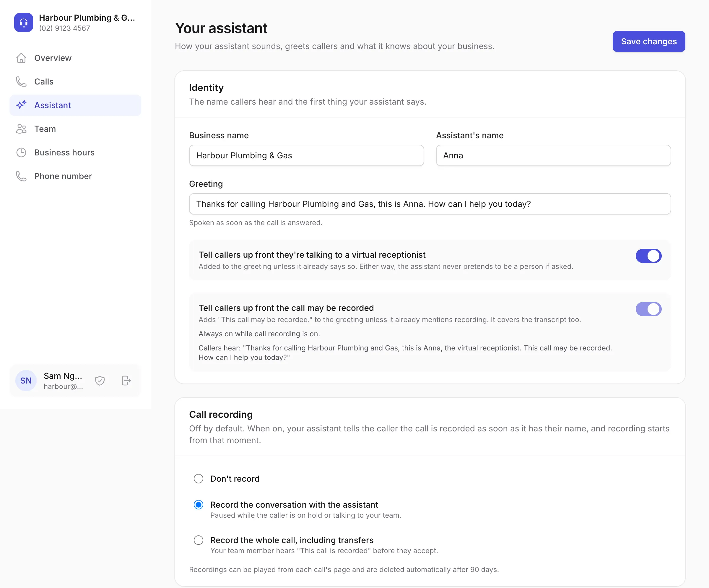
Task: Click the 'Greeting' label
Action: [x=206, y=184]
